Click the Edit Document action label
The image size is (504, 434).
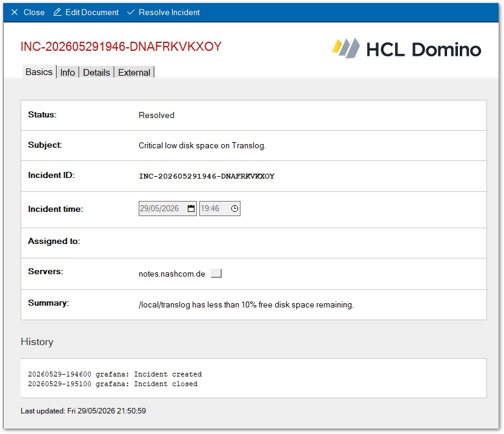click(x=92, y=12)
